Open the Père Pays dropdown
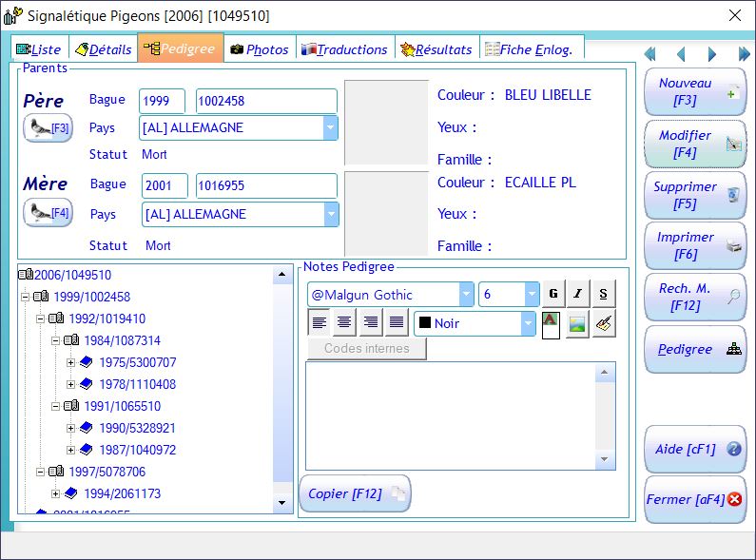The image size is (756, 560). coord(330,127)
